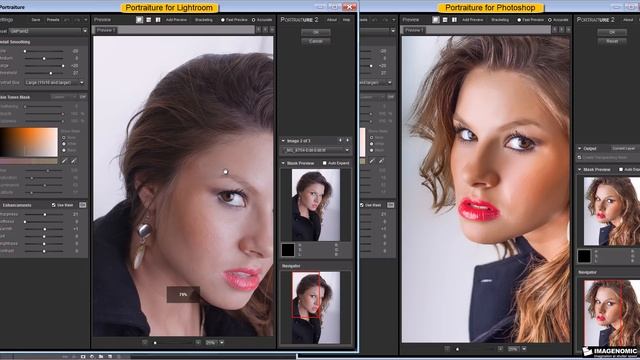Click the Navigator thumbnail in Photoshop window
The height and width of the screenshot is (360, 640).
pyautogui.click(x=612, y=314)
